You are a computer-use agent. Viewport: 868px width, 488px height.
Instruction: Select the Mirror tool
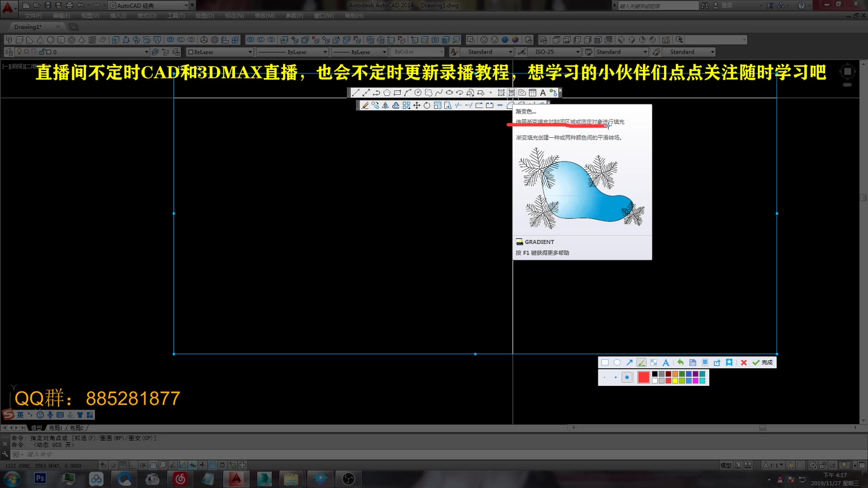tap(385, 105)
